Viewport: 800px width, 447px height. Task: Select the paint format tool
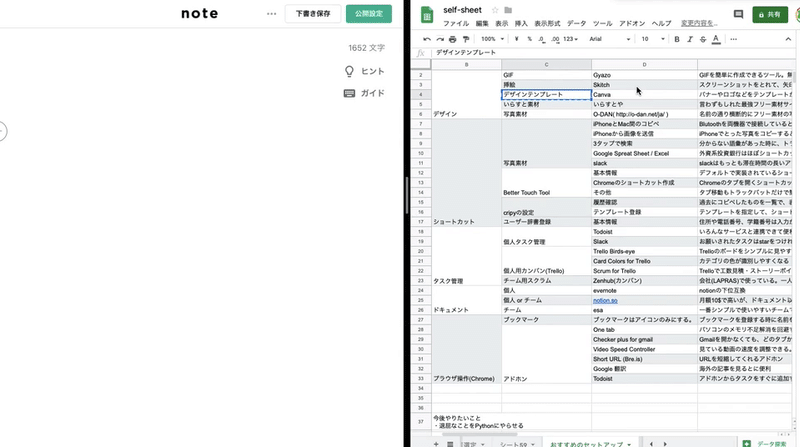(x=465, y=39)
